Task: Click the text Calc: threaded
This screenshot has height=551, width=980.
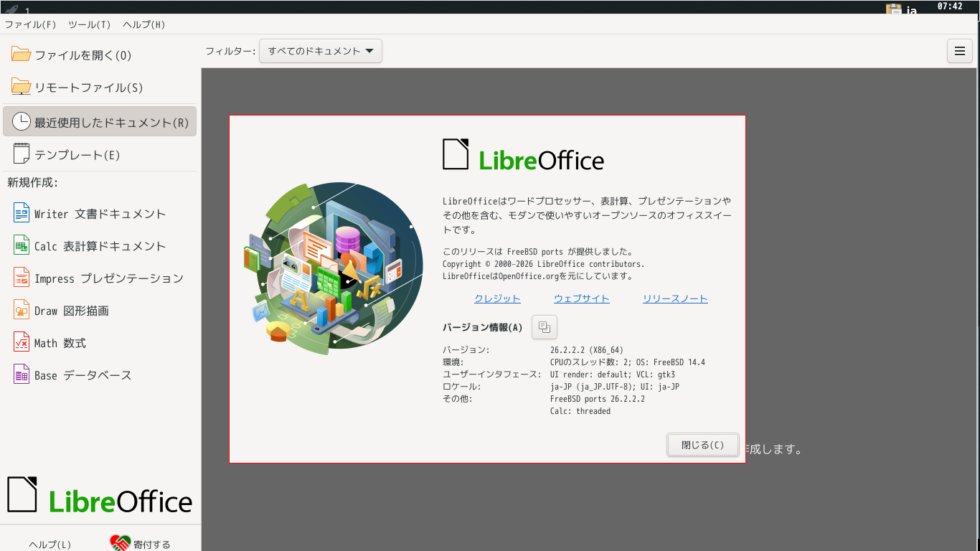Action: pos(580,411)
